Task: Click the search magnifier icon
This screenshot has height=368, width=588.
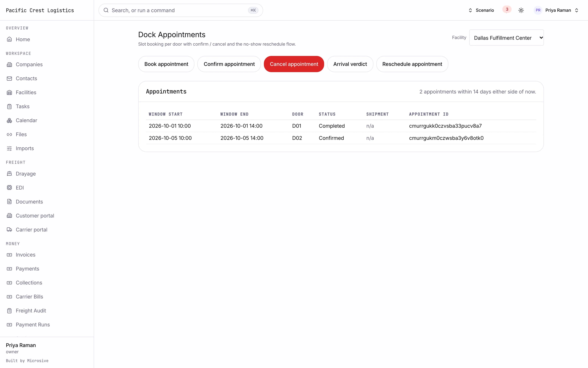Action: [x=106, y=10]
